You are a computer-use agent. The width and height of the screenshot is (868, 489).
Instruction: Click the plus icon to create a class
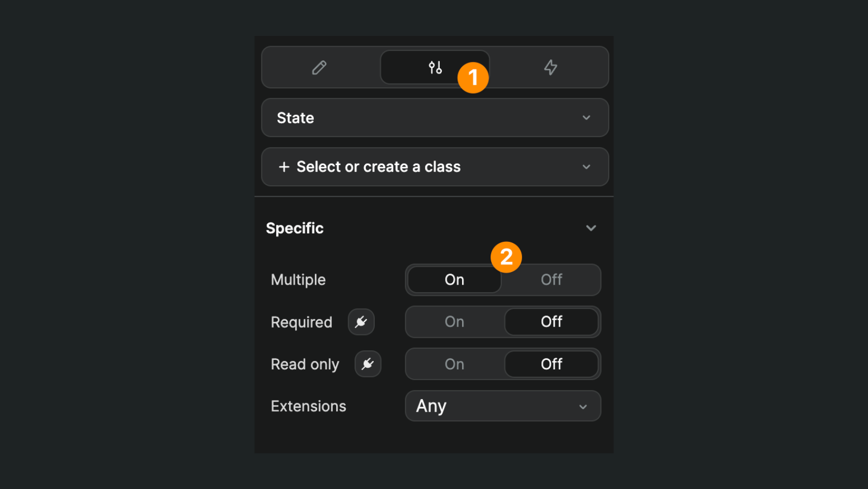point(284,167)
